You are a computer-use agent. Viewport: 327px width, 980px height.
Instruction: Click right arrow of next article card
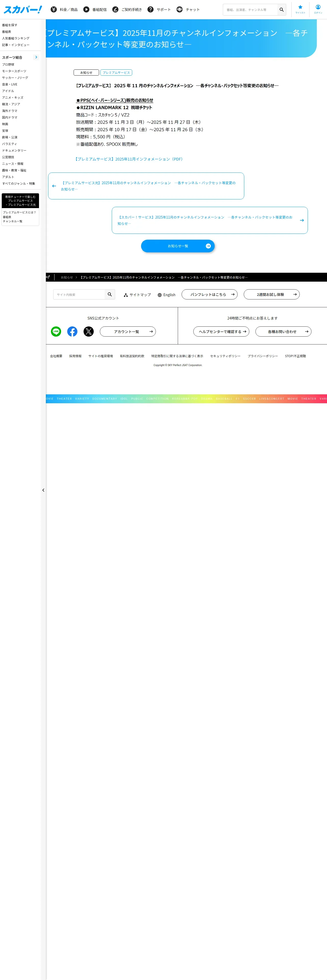point(302,220)
